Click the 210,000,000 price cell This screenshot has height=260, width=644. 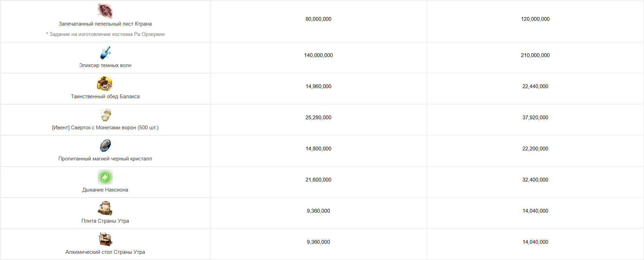pyautogui.click(x=535, y=57)
